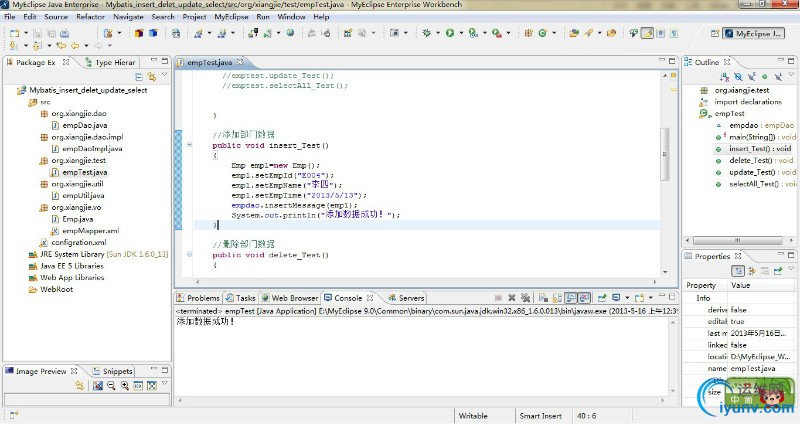Toggle Show Categories in Properties view
Screen dimensions: 800x424
738,270
